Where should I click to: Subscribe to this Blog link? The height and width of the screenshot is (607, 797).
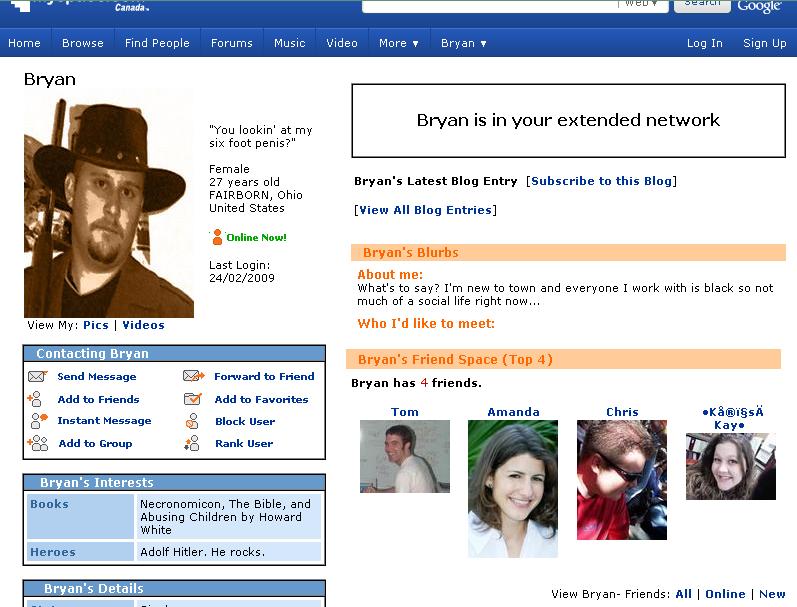coord(601,181)
